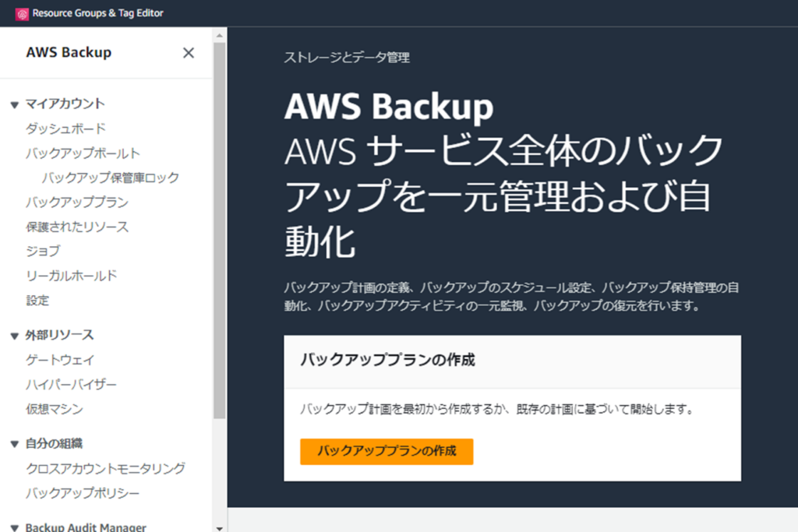Viewport: 798px width, 532px height.
Task: Open 保護されたリソース page
Action: pyautogui.click(x=77, y=227)
